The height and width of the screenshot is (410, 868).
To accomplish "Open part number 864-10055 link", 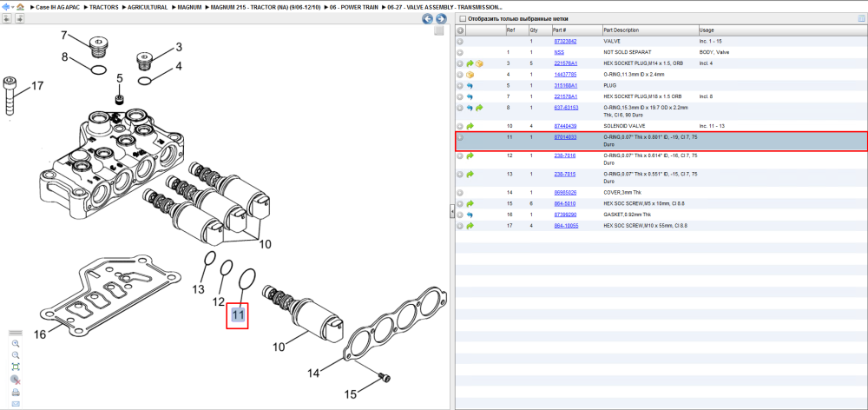I will pyautogui.click(x=566, y=226).
